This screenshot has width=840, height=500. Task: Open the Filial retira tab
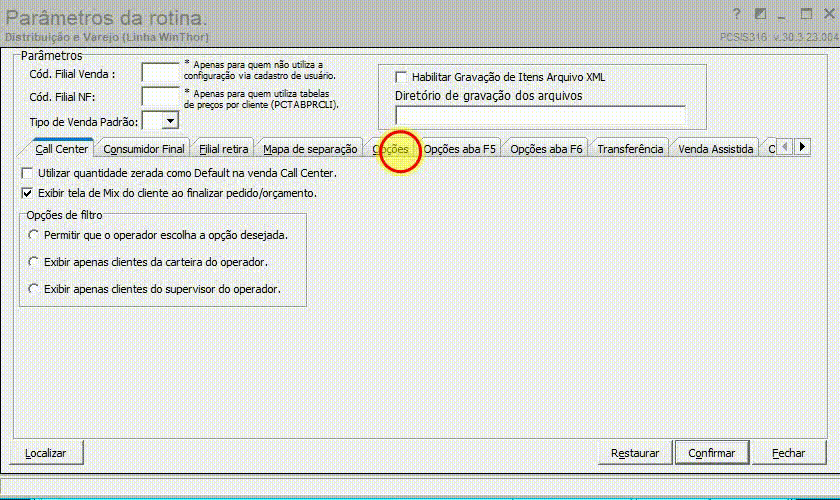click(223, 149)
